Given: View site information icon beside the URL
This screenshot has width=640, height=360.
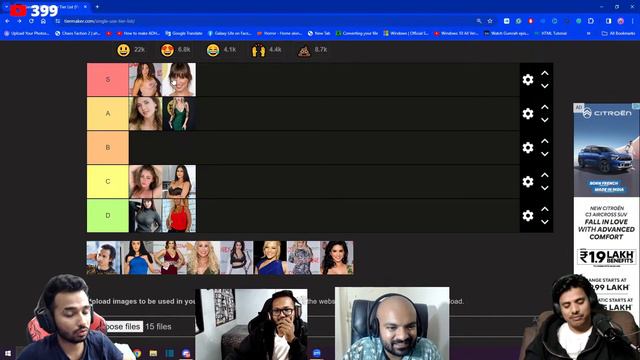Looking at the screenshot, I should 58,21.
